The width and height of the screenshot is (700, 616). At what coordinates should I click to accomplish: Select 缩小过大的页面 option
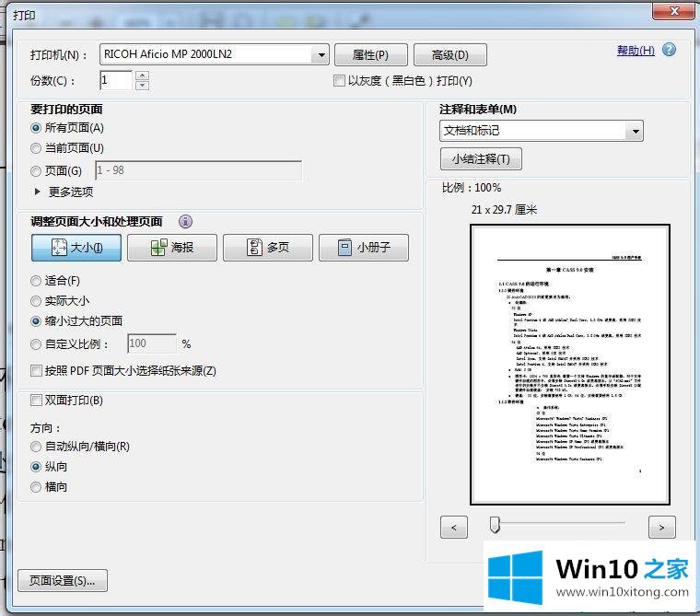36,321
